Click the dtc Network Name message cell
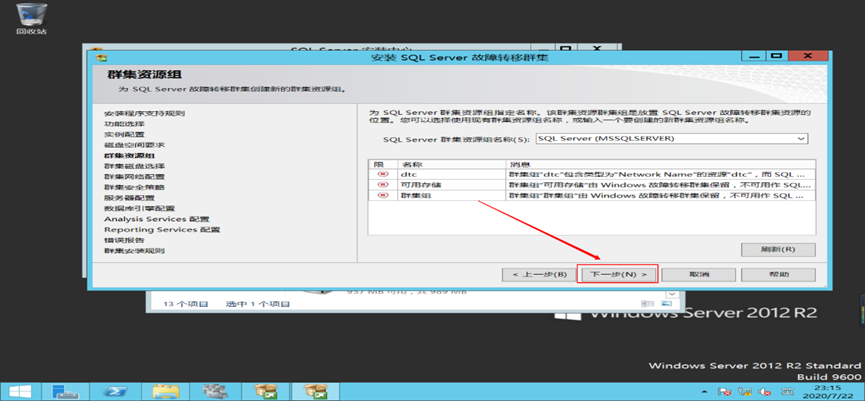The width and height of the screenshot is (865, 401). (x=660, y=174)
